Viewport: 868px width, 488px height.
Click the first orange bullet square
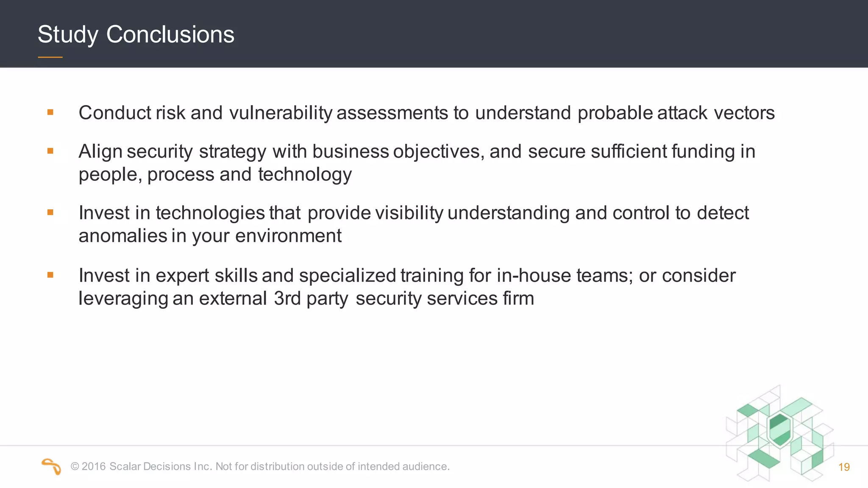coord(50,112)
